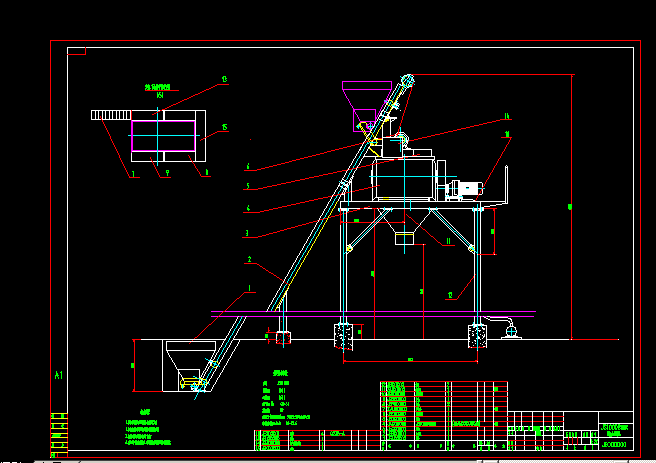Screen dimensions: 656x463
Task: Select the water pump on ground
Action: coord(511,331)
